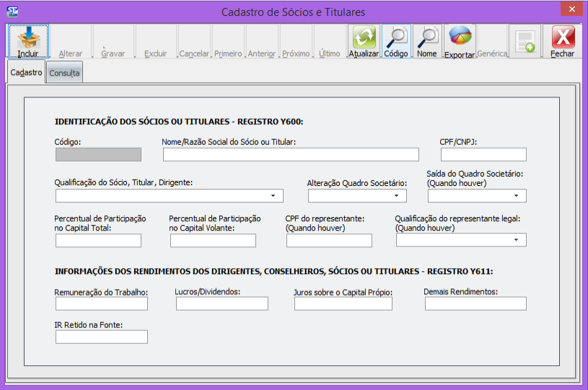
Task: Click the Juros sobre o Capital Própio field
Action: 343,303
